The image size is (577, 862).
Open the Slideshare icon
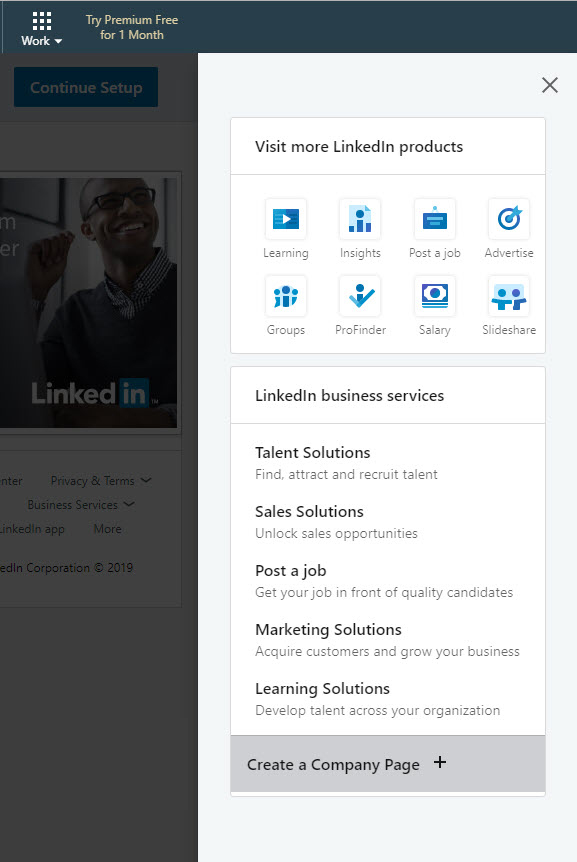coord(509,296)
